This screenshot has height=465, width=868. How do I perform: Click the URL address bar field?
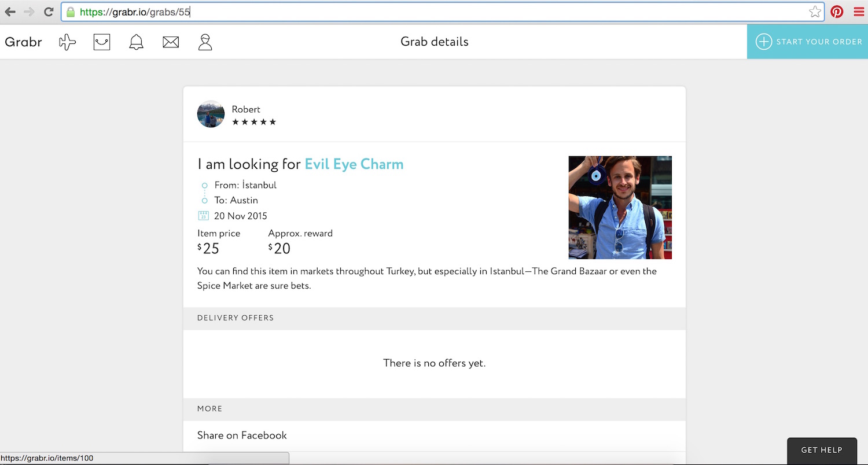tap(443, 12)
